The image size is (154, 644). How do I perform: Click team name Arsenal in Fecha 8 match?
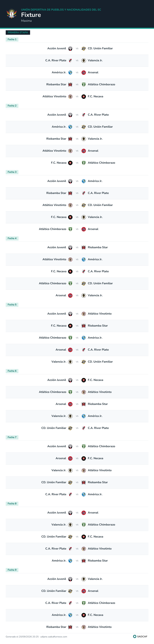coord(93,513)
